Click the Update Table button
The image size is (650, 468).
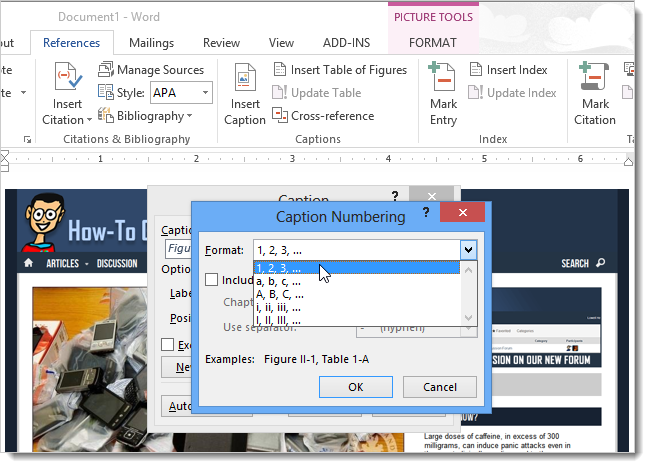pyautogui.click(x=317, y=93)
